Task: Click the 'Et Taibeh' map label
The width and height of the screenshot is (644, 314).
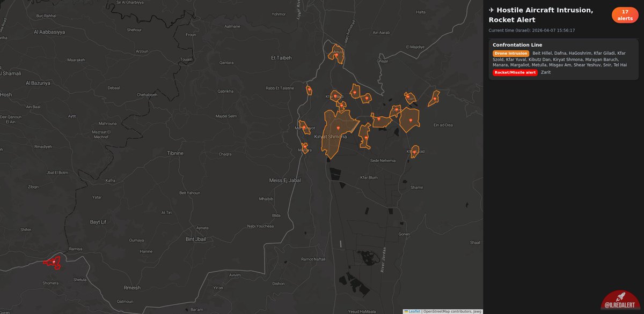Action: coord(281,57)
